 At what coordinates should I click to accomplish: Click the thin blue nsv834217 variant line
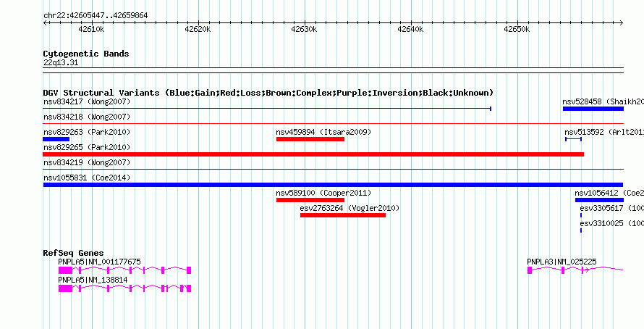[267, 109]
